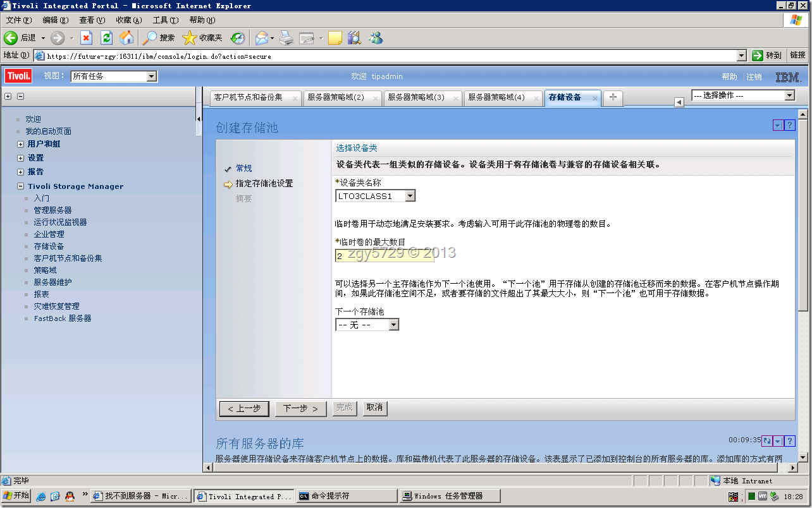The width and height of the screenshot is (812, 508).
Task: Close the 存储设备 tab
Action: point(595,99)
